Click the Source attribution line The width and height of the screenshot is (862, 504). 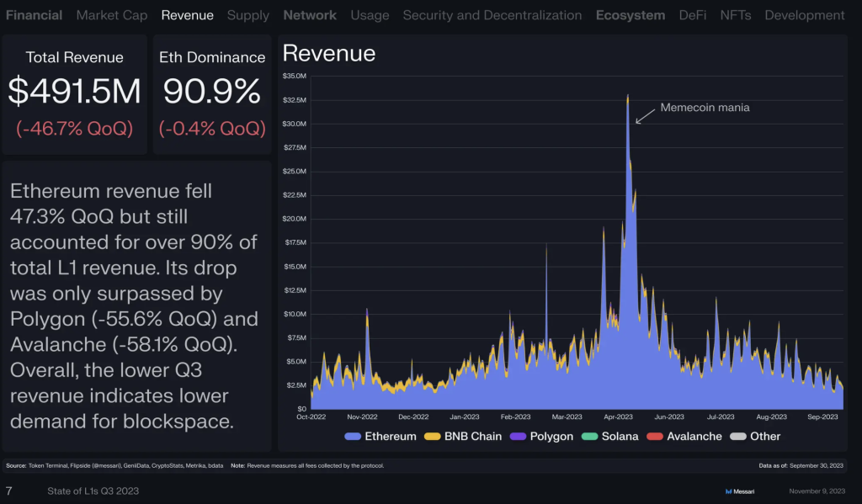coord(114,465)
